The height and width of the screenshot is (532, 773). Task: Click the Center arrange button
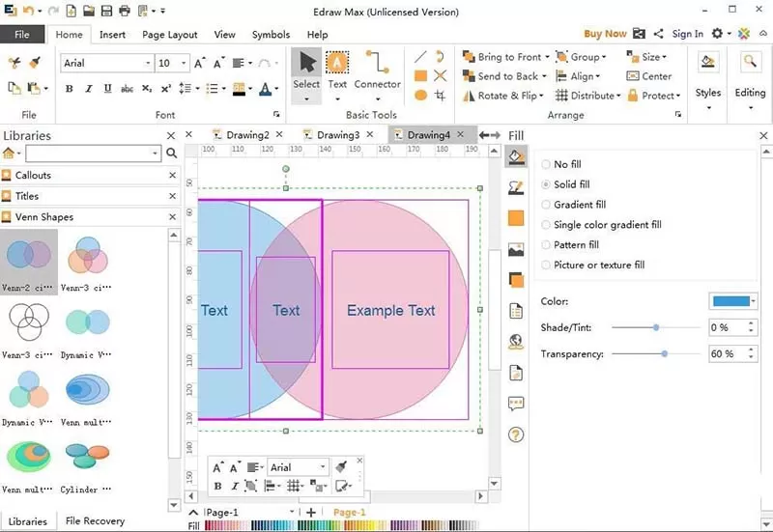click(x=648, y=76)
